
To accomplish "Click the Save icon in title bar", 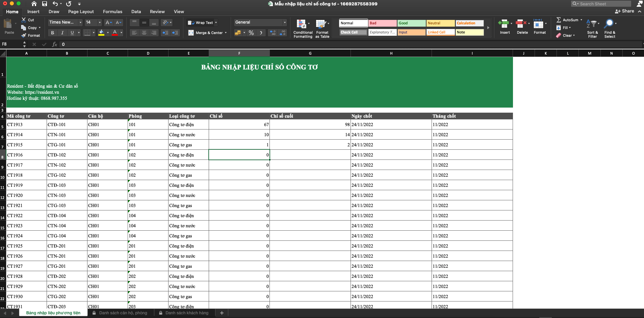I will coord(45,4).
